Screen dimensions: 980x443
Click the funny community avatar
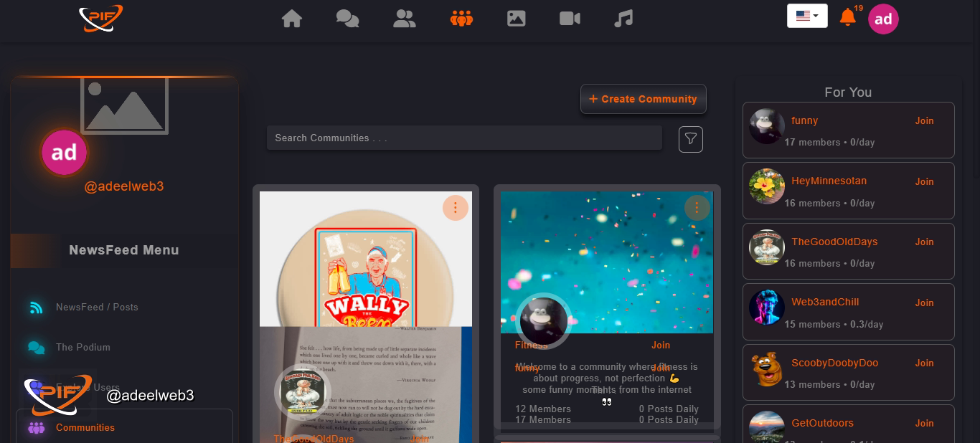(767, 126)
